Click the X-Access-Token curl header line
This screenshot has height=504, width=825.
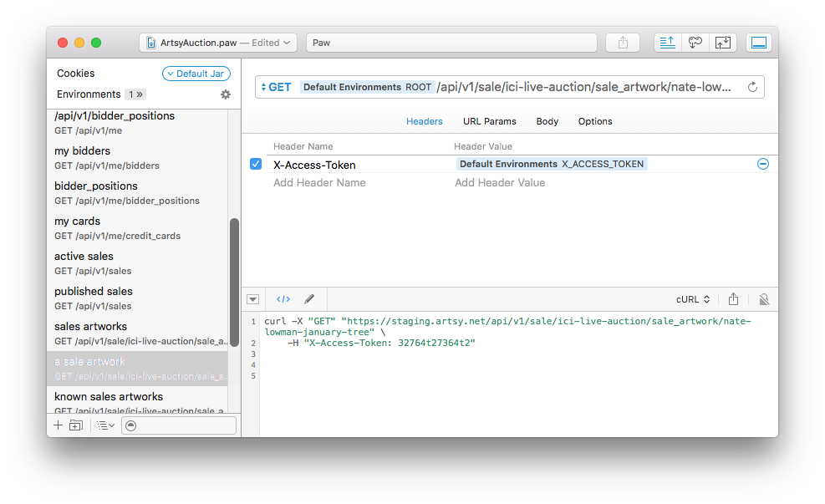pyautogui.click(x=381, y=343)
